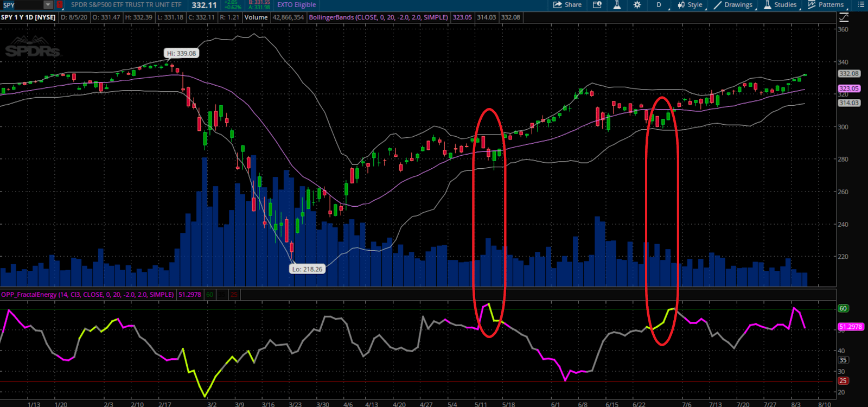Click the magenta 323.05 price axis label
Screen dimensions: 868x407
849,88
